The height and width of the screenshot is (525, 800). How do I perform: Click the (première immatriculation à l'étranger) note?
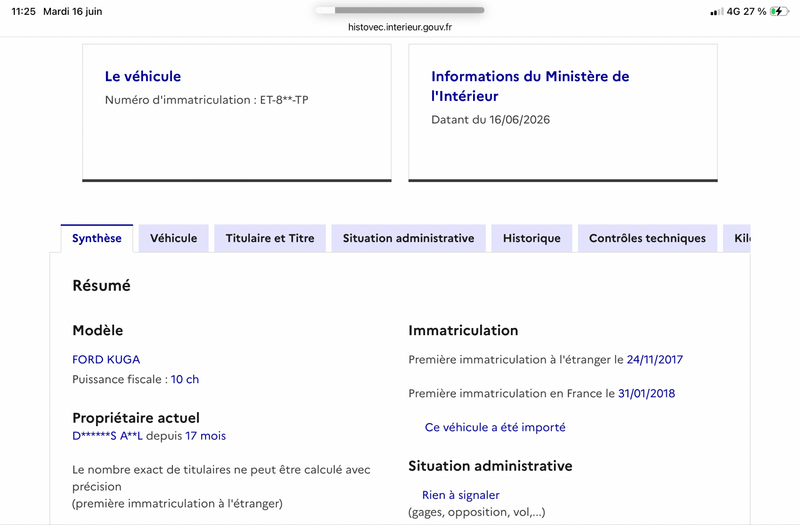point(177,504)
